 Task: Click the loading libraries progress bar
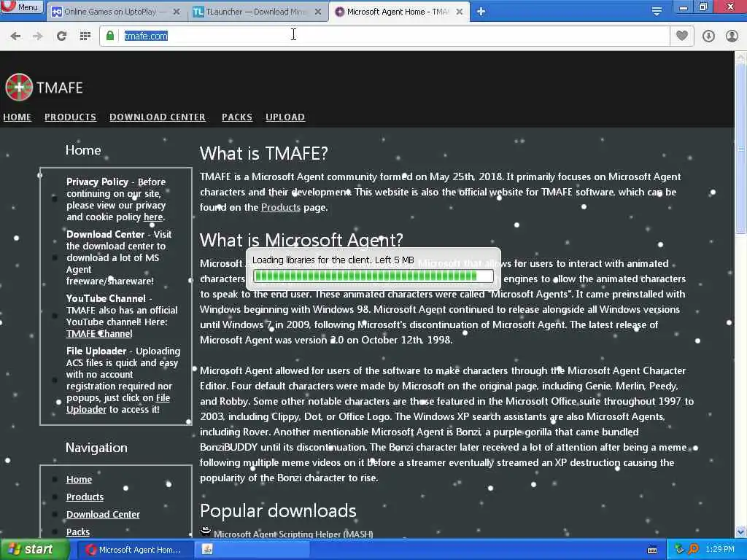[373, 276]
